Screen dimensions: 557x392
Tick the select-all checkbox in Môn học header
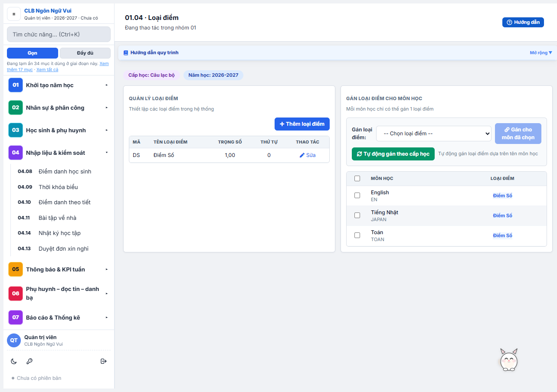[357, 178]
